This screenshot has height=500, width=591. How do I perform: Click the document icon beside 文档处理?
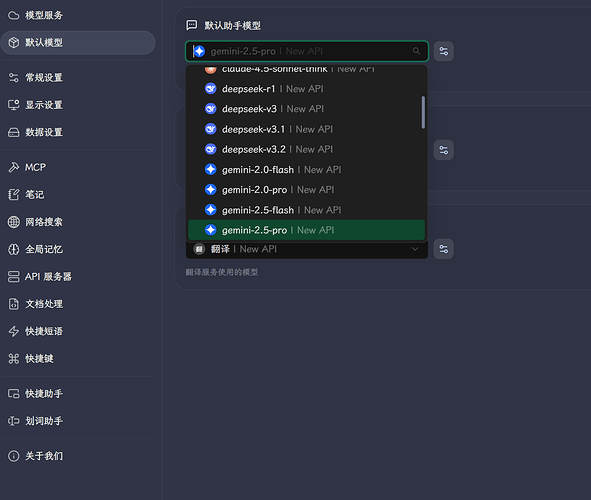tap(14, 304)
